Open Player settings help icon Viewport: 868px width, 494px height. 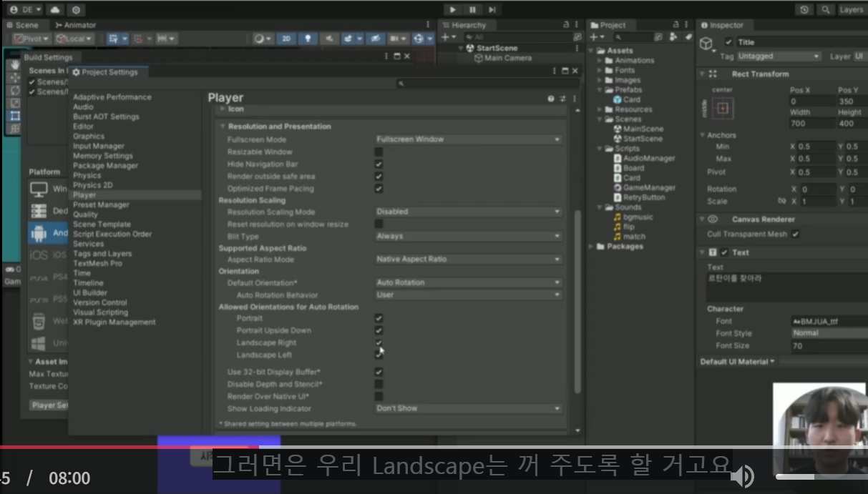[x=551, y=99]
